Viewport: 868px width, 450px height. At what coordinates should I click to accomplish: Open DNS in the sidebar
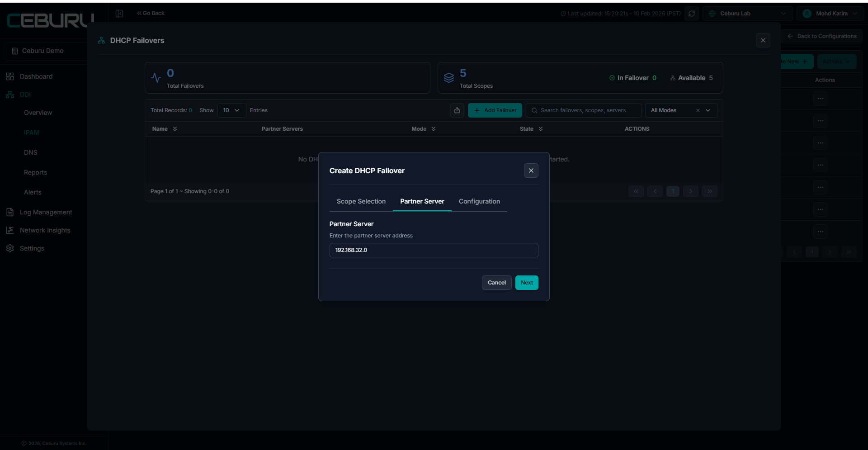tap(31, 152)
